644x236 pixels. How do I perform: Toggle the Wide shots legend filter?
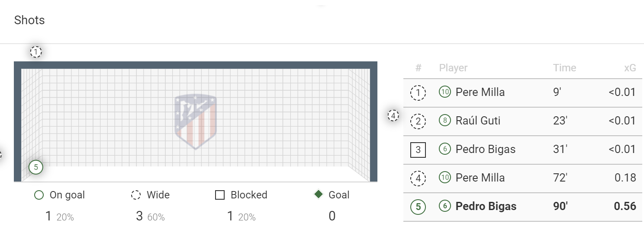150,195
